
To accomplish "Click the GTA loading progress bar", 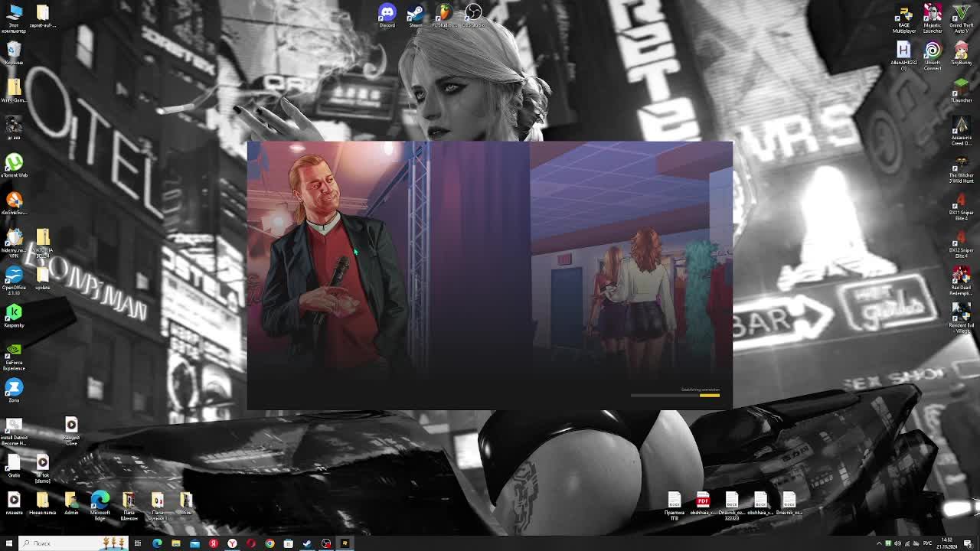I will tap(675, 396).
